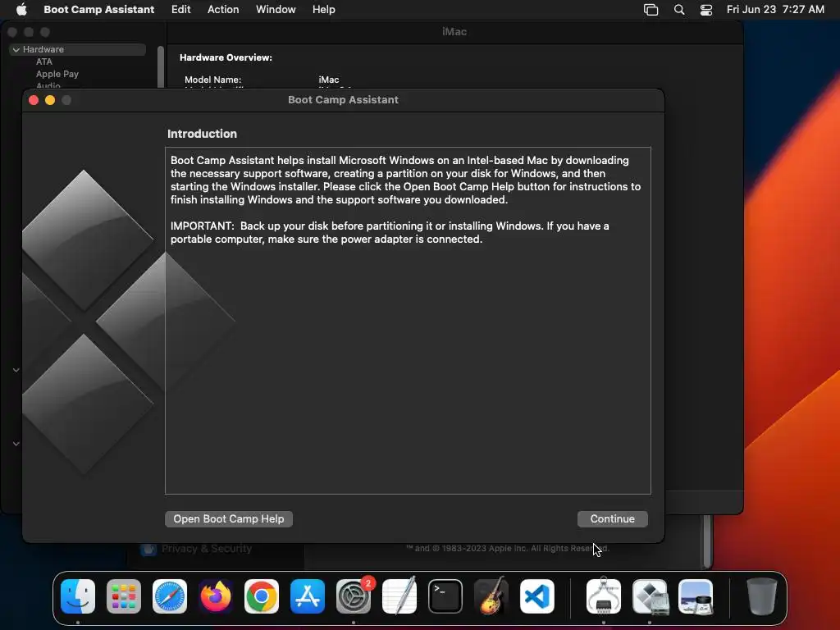Open Stage Manager icon in menu bar
The height and width of the screenshot is (630, 840).
coord(651,10)
